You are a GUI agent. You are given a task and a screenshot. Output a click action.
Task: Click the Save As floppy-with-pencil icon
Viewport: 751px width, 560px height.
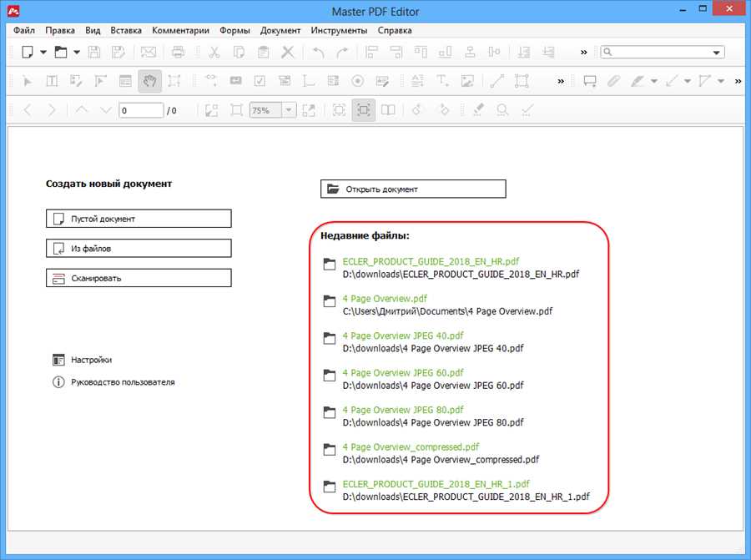pyautogui.click(x=118, y=52)
